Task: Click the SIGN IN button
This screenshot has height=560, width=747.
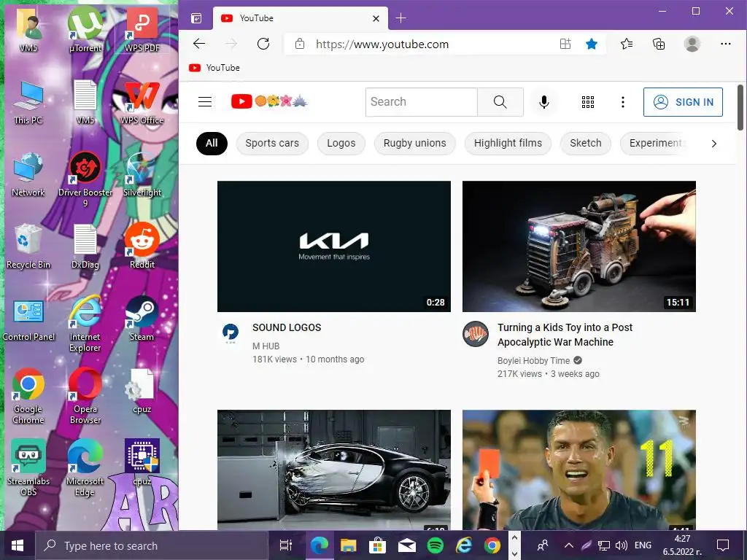Action: pos(683,102)
